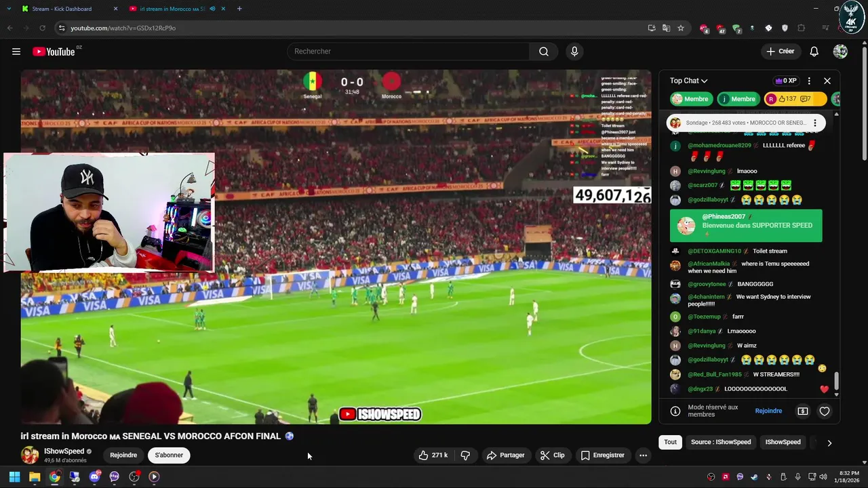Viewport: 868px width, 488px height.
Task: Send a heart reaction in chat
Action: pos(825,411)
